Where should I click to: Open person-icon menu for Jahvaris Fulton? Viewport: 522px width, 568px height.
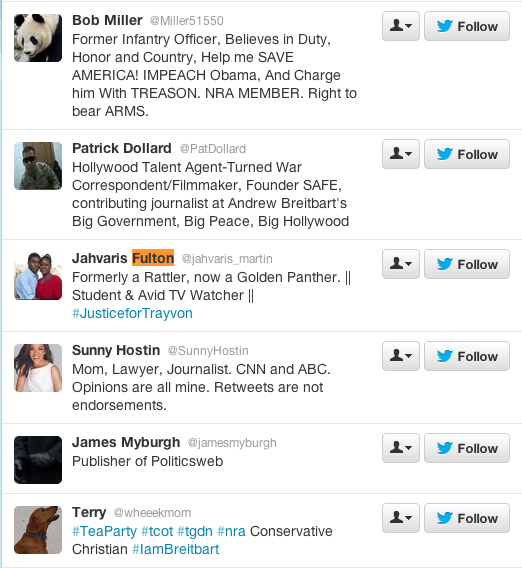(x=401, y=264)
